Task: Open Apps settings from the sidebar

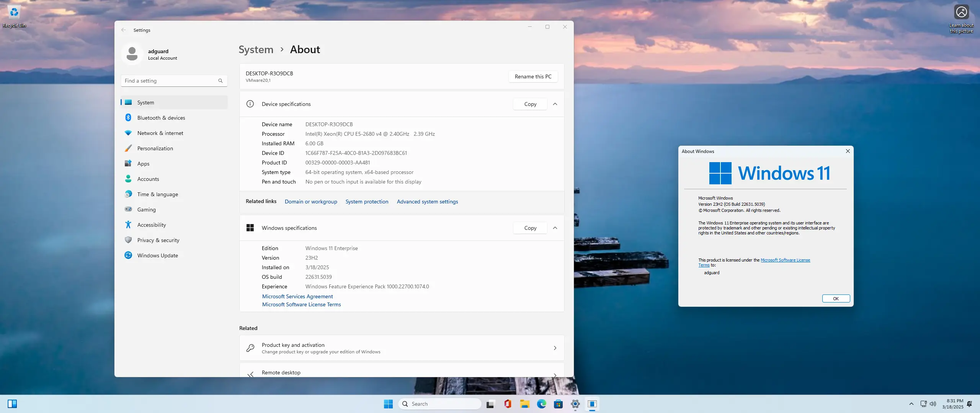Action: pyautogui.click(x=143, y=163)
